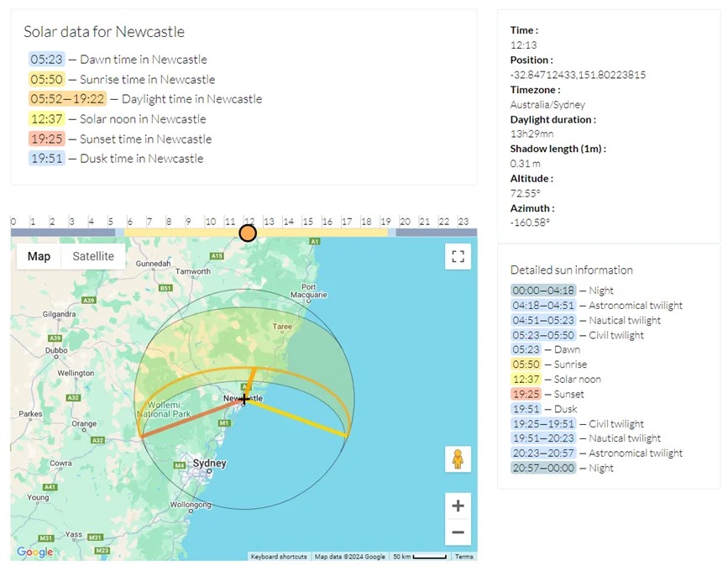Click the 20:57—00:00 Night badge

coord(543,468)
